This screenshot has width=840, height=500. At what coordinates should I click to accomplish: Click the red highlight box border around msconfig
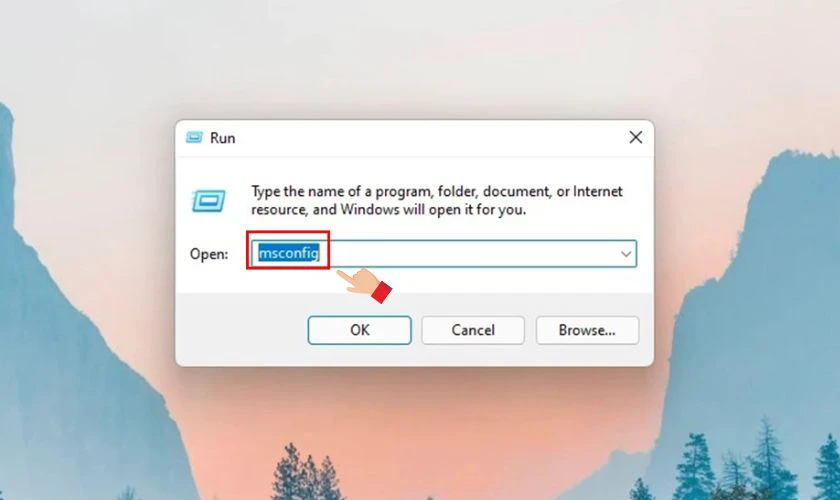tap(288, 232)
